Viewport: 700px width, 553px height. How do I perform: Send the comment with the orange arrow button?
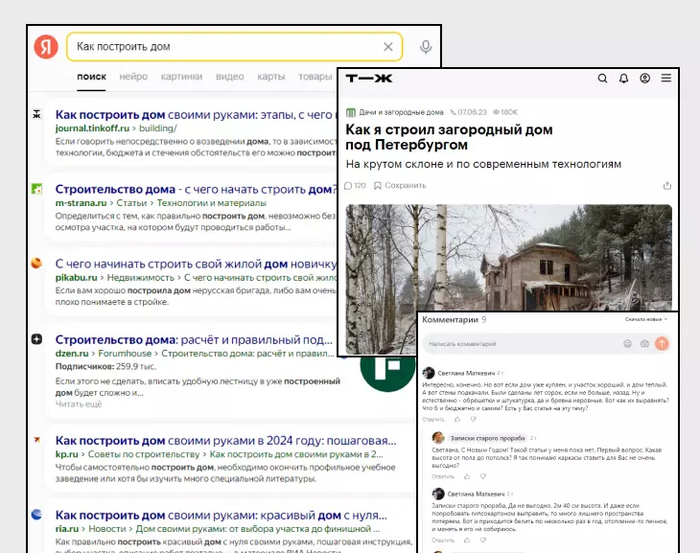(x=662, y=343)
